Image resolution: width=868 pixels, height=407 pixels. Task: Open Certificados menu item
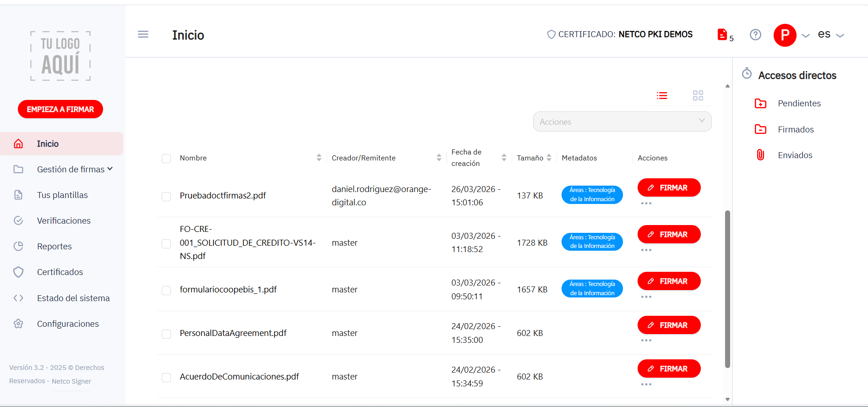[x=60, y=272]
